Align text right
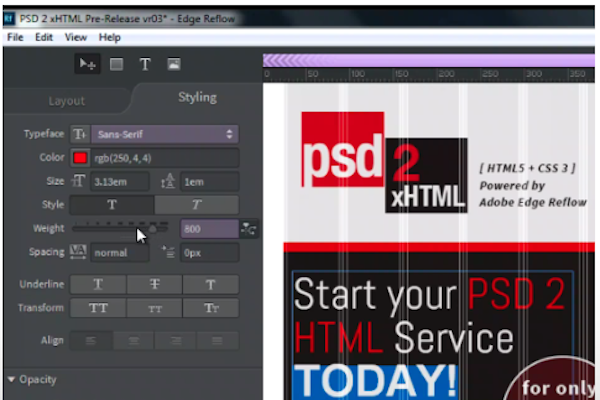This screenshot has height=400, width=600. coord(176,340)
